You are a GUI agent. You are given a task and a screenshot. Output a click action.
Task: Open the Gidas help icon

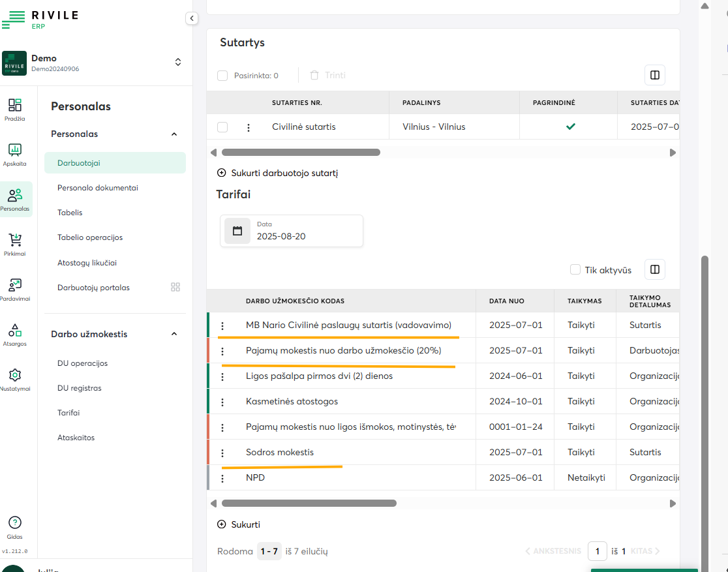(14, 526)
